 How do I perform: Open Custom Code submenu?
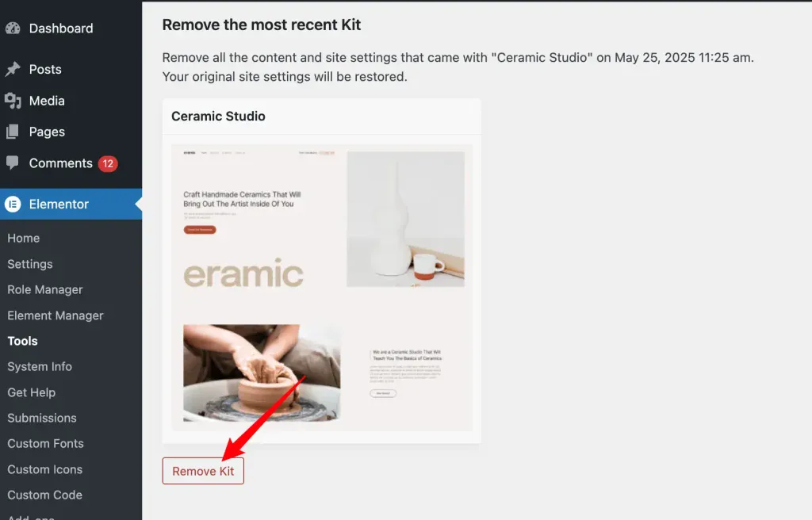point(44,495)
